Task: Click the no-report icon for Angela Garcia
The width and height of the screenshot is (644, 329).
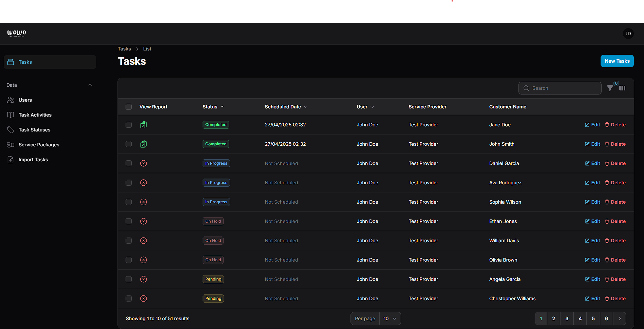Action: click(144, 279)
